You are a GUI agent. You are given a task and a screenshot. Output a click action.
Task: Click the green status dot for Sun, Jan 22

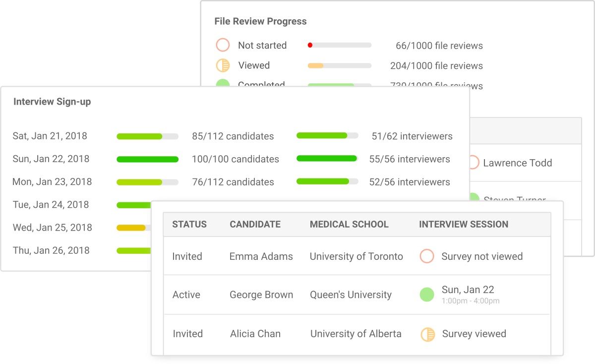tap(427, 295)
